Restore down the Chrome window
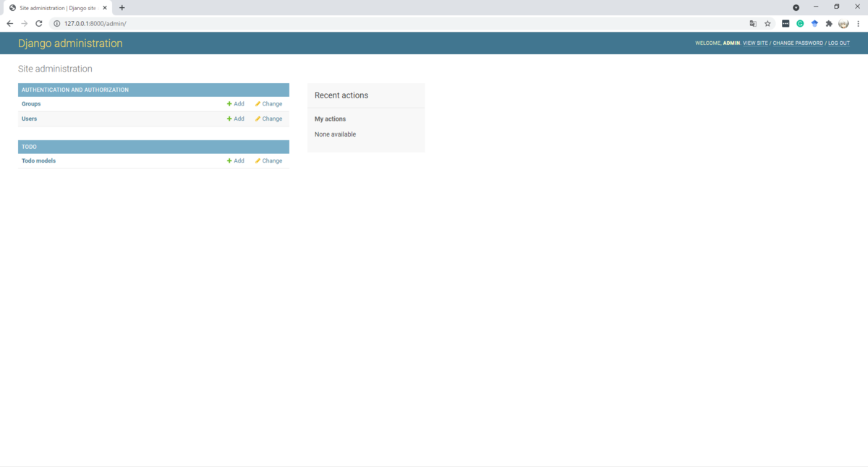This screenshot has width=868, height=467. pyautogui.click(x=837, y=7)
